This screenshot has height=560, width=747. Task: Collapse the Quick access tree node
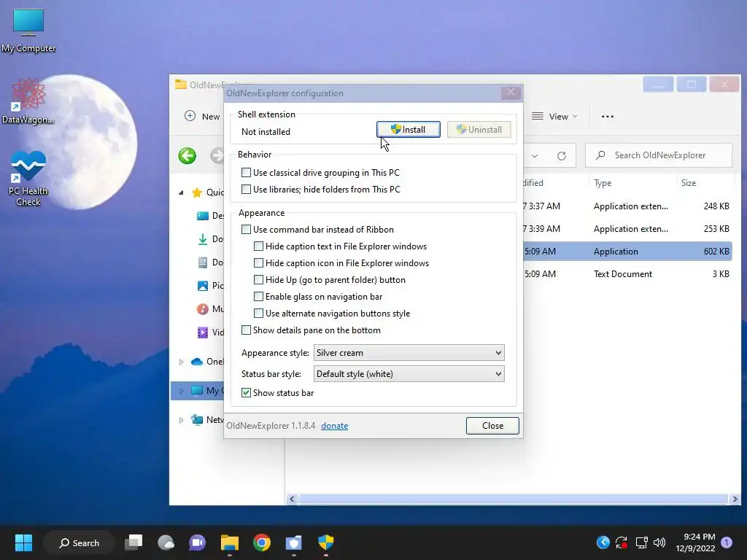(x=181, y=192)
